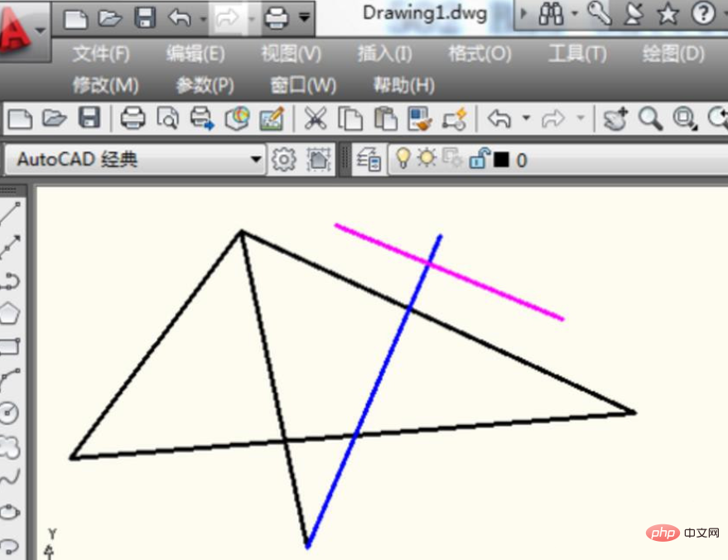Toggle layer 0 freeze sun icon
Image resolution: width=728 pixels, height=560 pixels.
coord(427,158)
